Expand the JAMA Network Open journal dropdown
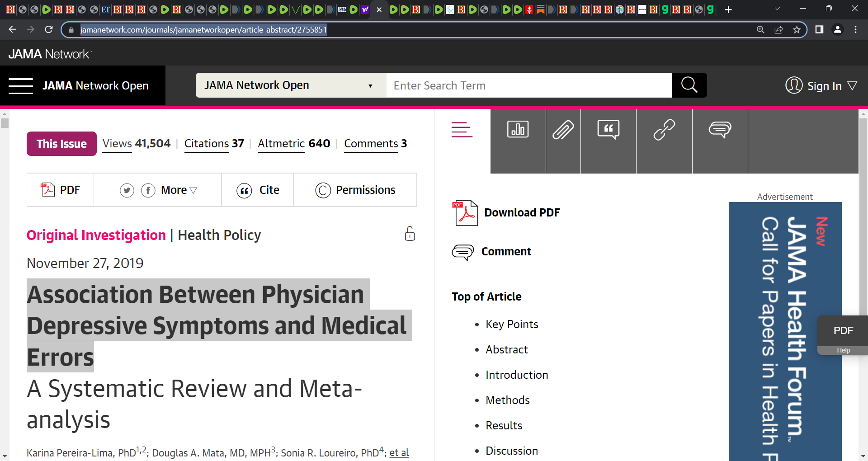 [x=291, y=85]
